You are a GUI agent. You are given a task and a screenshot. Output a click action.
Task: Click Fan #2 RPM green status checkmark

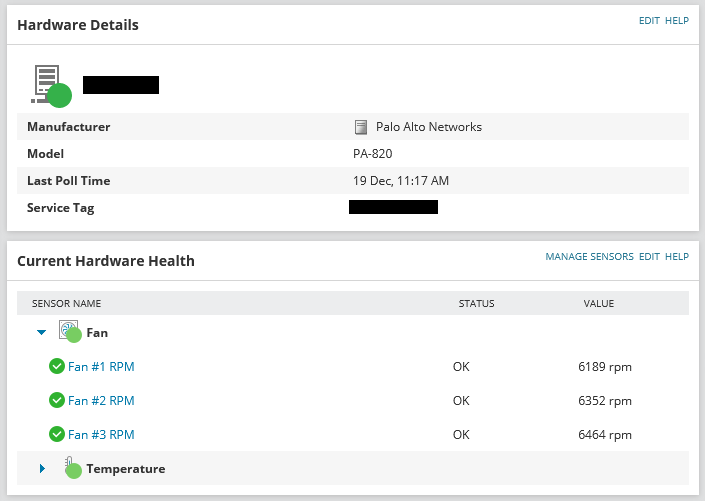point(57,401)
